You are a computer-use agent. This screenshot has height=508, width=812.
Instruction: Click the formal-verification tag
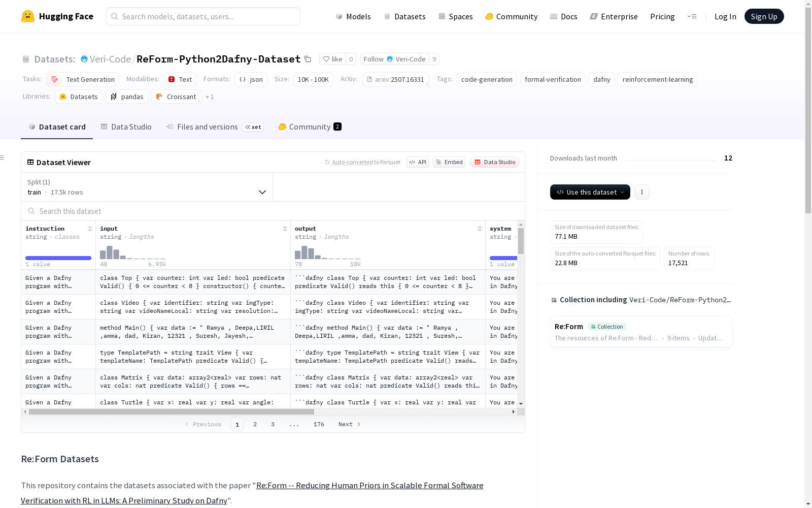tap(553, 79)
